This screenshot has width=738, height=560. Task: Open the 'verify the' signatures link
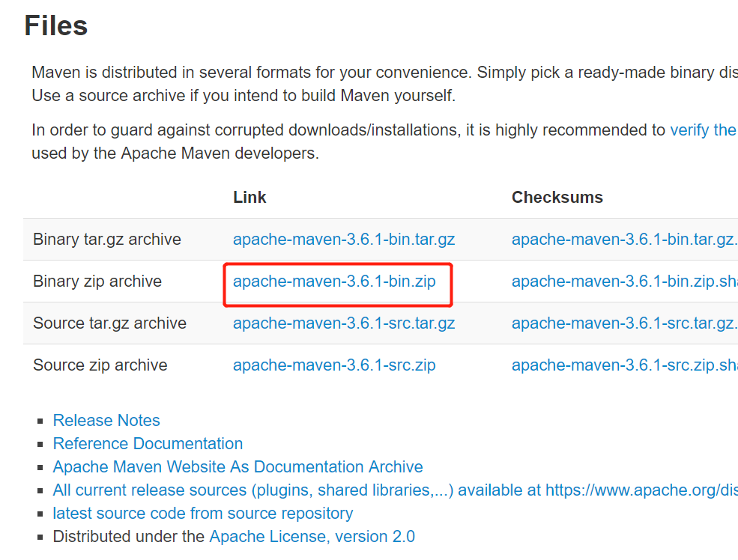tap(703, 130)
